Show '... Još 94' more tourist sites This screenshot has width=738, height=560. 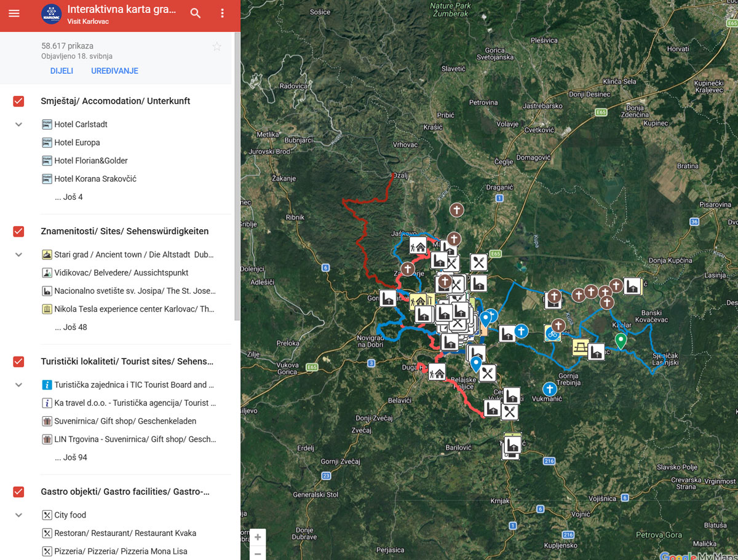71,457
